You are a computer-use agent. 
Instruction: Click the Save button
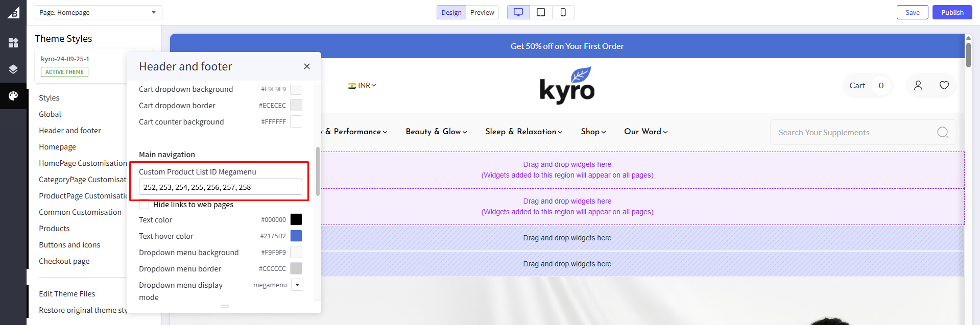coord(912,12)
